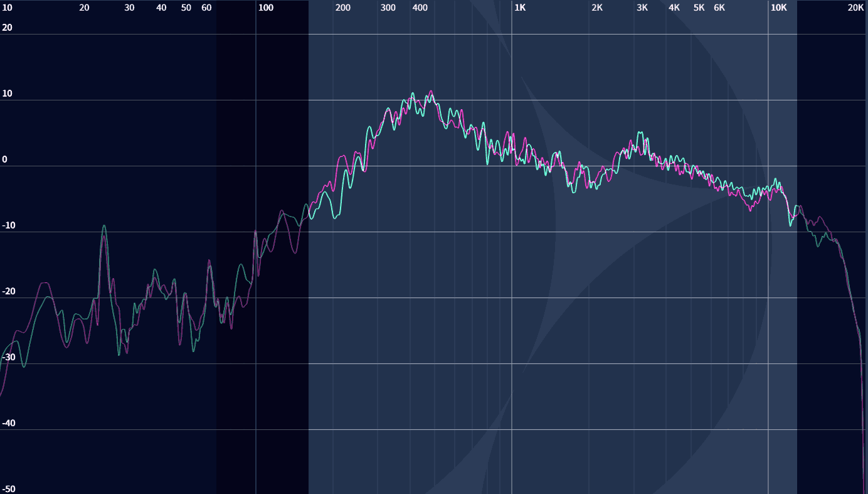
Task: Click the 10K frequency label
Action: point(778,8)
